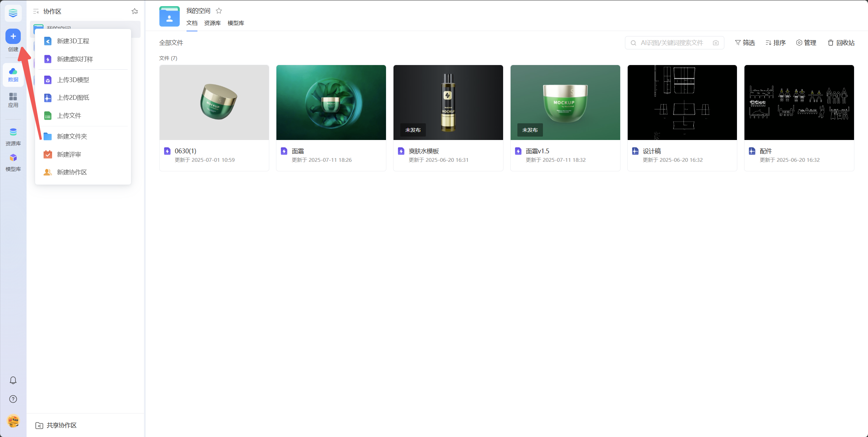Click the camera image-search icon in search box
The width and height of the screenshot is (868, 437).
click(x=716, y=43)
